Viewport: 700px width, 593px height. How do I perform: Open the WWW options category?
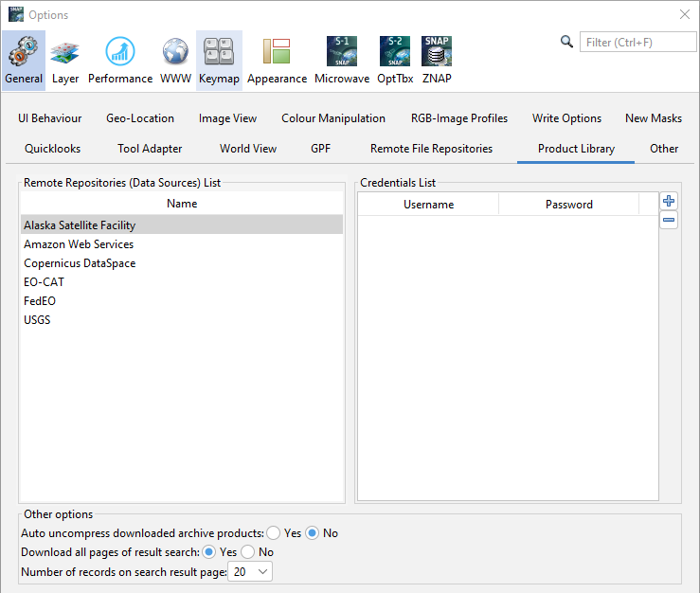click(x=175, y=60)
